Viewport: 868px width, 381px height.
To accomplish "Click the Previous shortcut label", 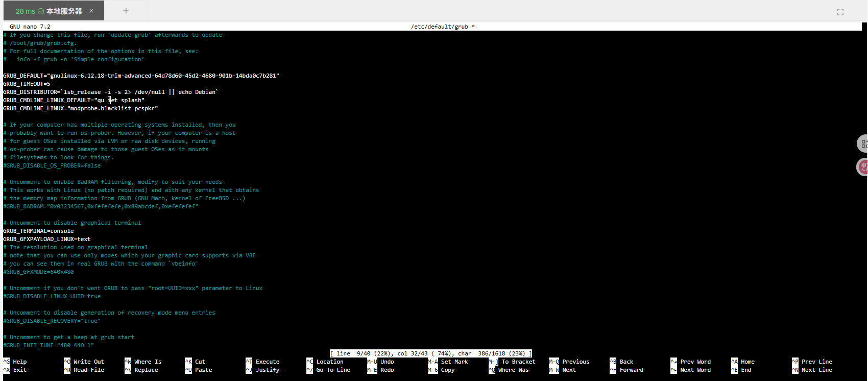I will coord(576,362).
